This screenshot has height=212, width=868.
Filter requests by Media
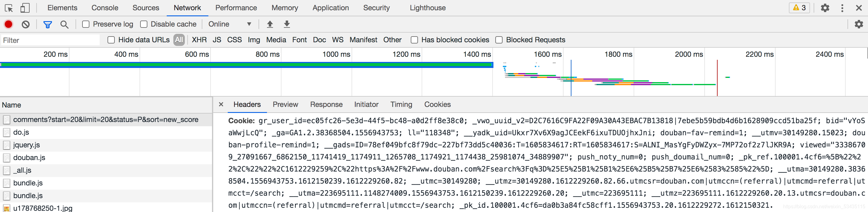(x=276, y=40)
